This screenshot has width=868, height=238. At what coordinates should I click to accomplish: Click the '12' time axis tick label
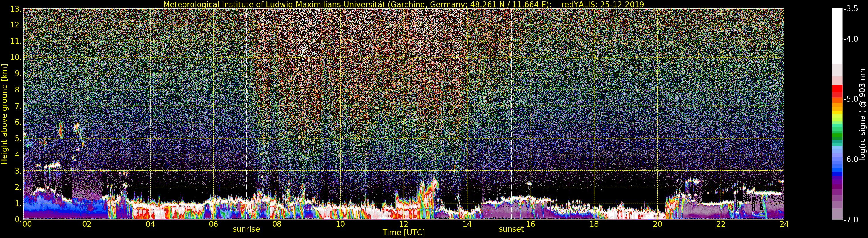[x=404, y=224]
